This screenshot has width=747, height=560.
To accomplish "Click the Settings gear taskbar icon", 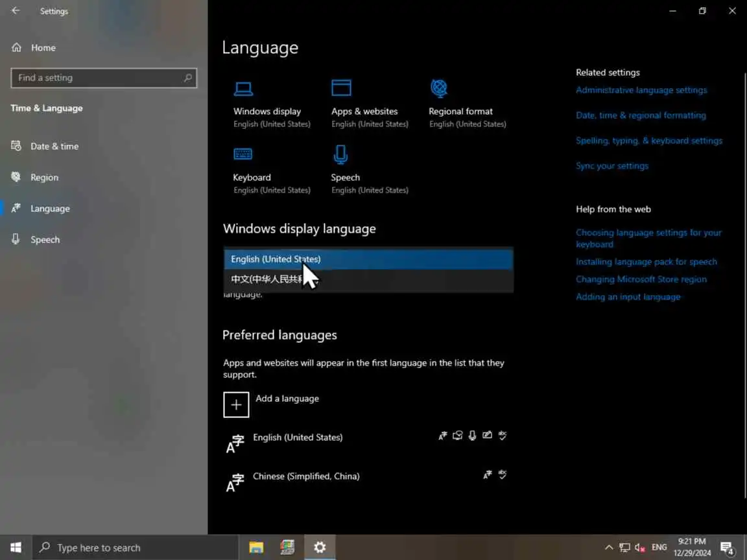I will (320, 548).
